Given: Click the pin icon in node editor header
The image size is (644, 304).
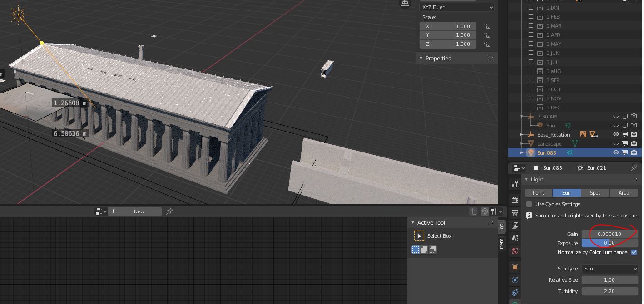Looking at the screenshot, I should click(x=169, y=211).
